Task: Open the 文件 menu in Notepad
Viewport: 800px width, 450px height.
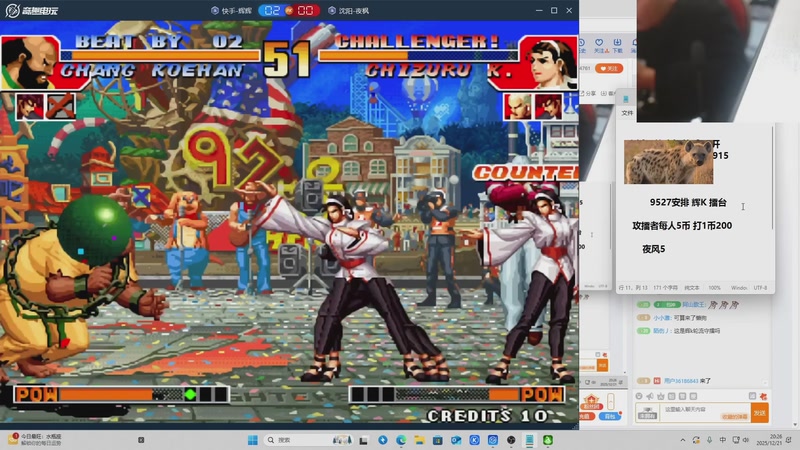Action: 627,113
